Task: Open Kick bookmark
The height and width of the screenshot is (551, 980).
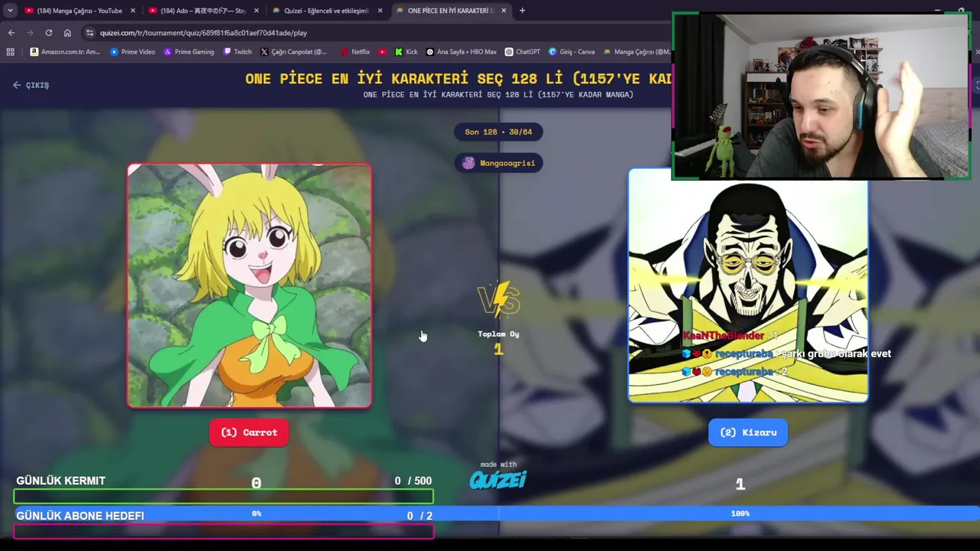Action: point(407,52)
